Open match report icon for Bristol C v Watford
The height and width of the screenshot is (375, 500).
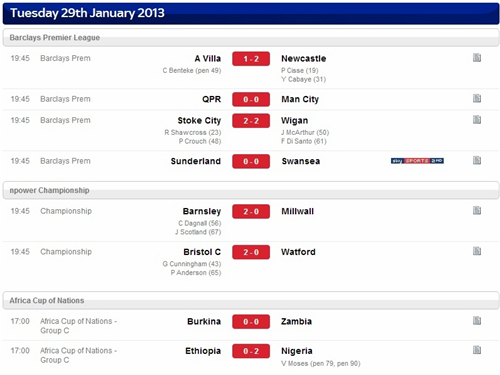pos(477,251)
